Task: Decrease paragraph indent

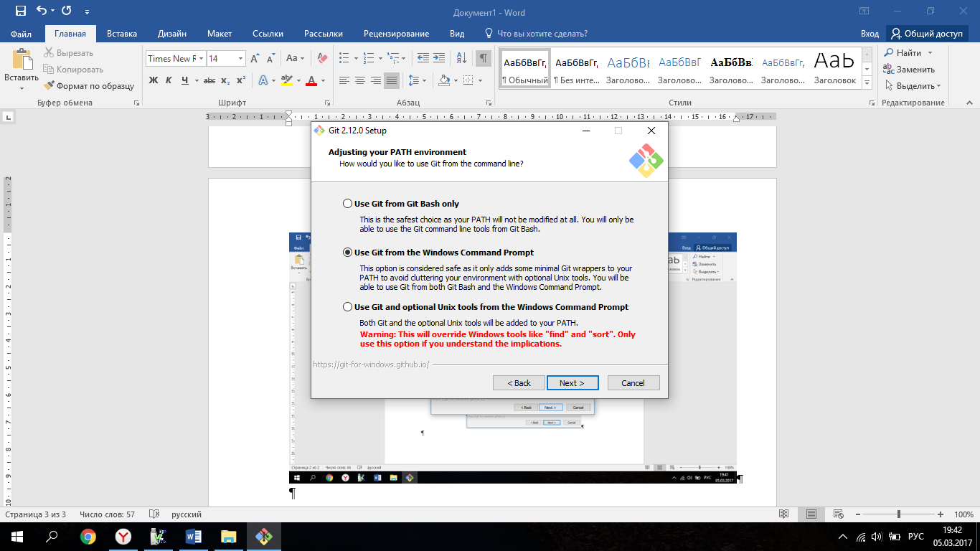Action: [423, 59]
